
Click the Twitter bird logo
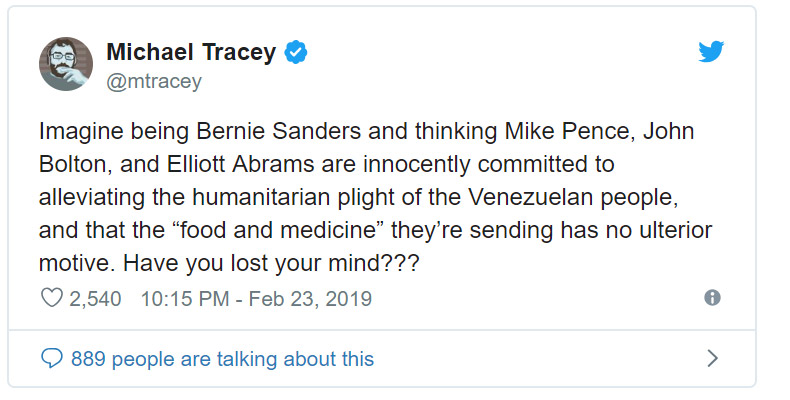(x=711, y=54)
